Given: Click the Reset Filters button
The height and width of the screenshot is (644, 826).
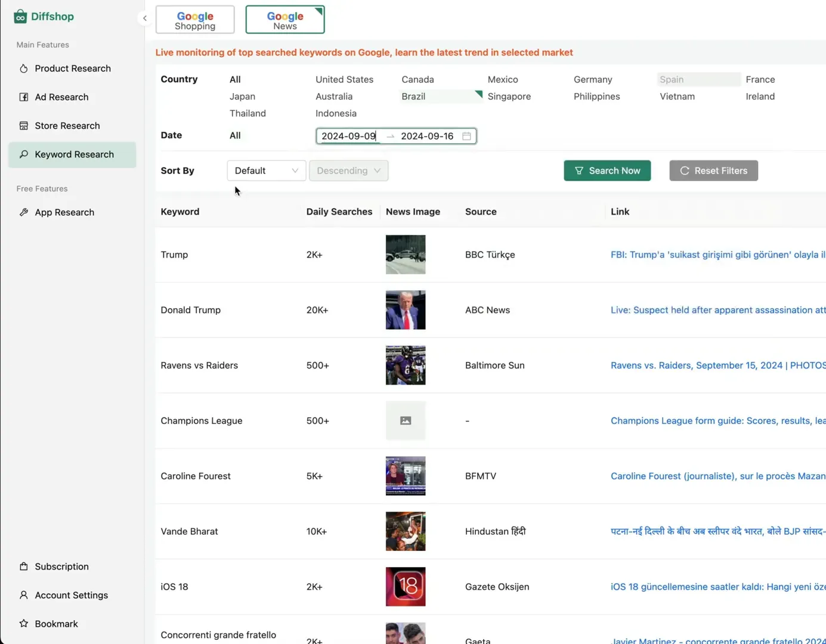Looking at the screenshot, I should pos(713,171).
